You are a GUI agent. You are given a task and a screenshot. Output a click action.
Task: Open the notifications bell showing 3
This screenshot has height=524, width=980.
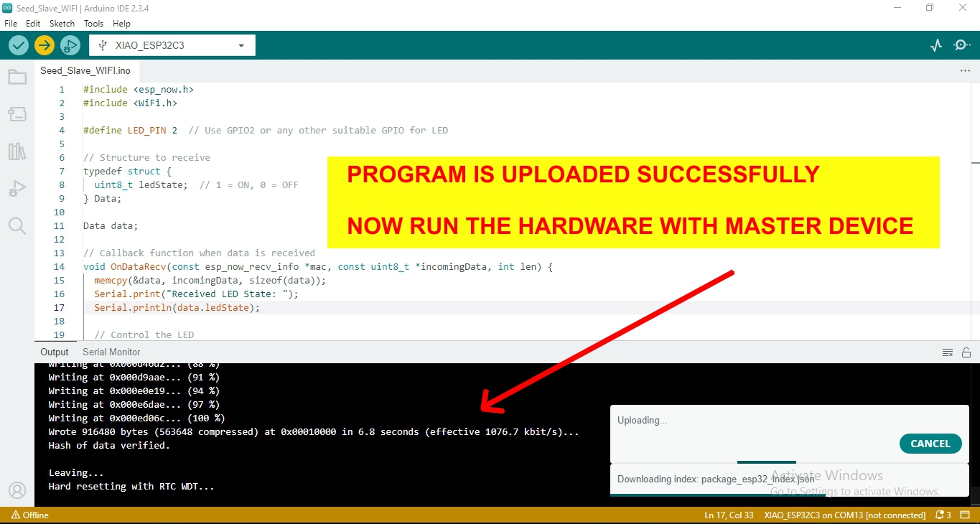943,515
